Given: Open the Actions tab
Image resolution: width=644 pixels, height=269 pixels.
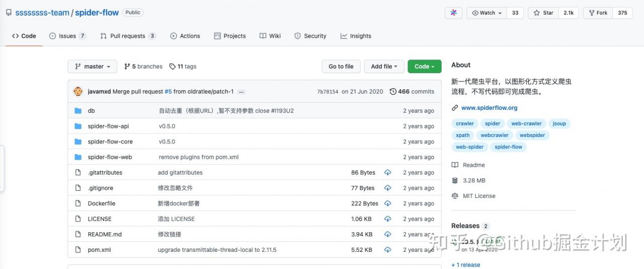Looking at the screenshot, I should tap(185, 36).
